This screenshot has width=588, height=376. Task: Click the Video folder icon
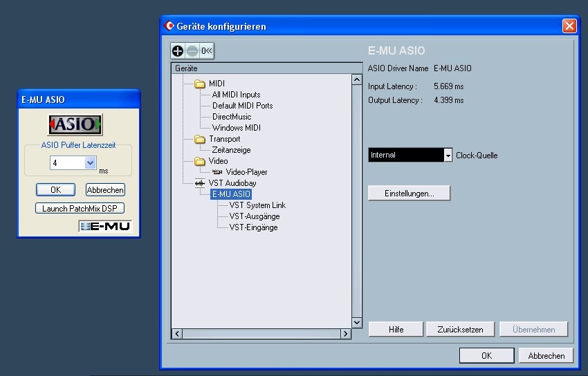(x=200, y=161)
